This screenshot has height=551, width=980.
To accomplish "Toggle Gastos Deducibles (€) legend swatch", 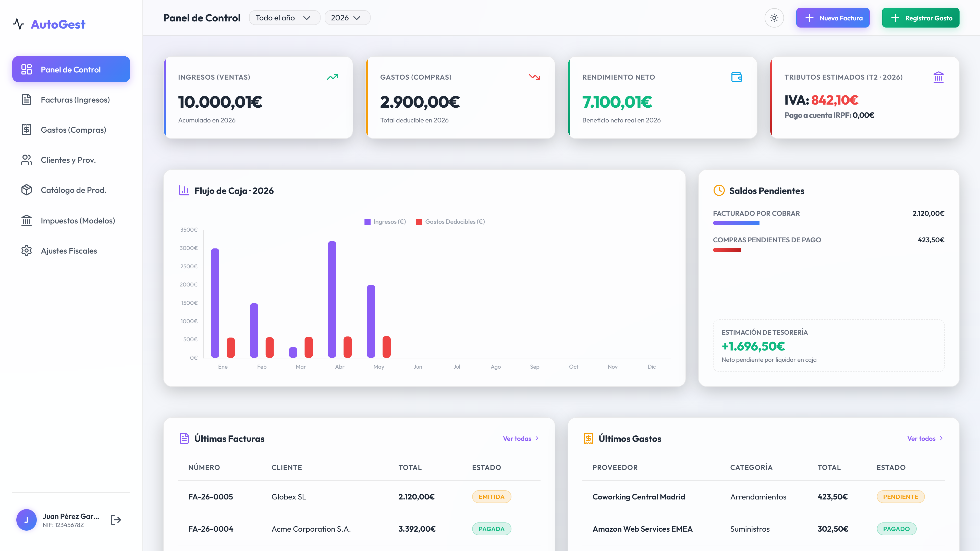I will click(x=419, y=222).
